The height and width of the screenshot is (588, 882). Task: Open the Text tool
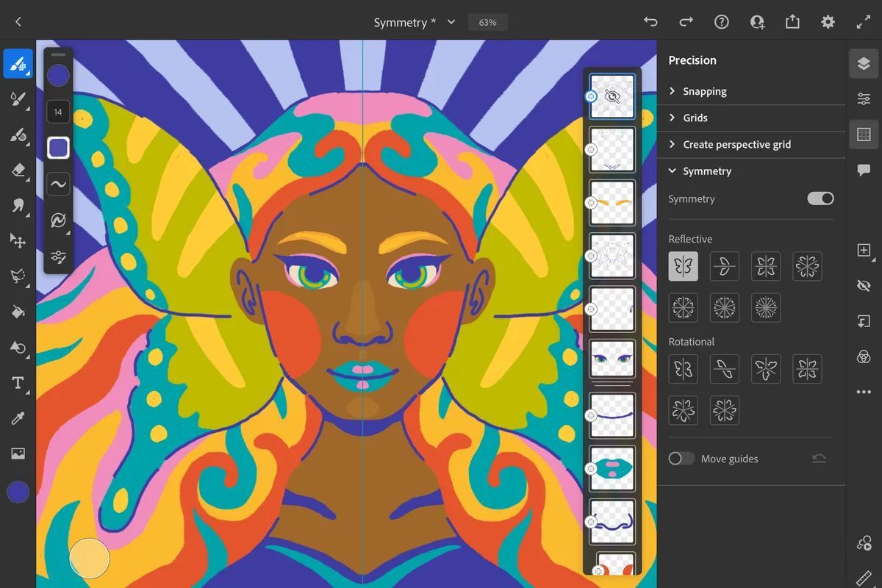18,382
